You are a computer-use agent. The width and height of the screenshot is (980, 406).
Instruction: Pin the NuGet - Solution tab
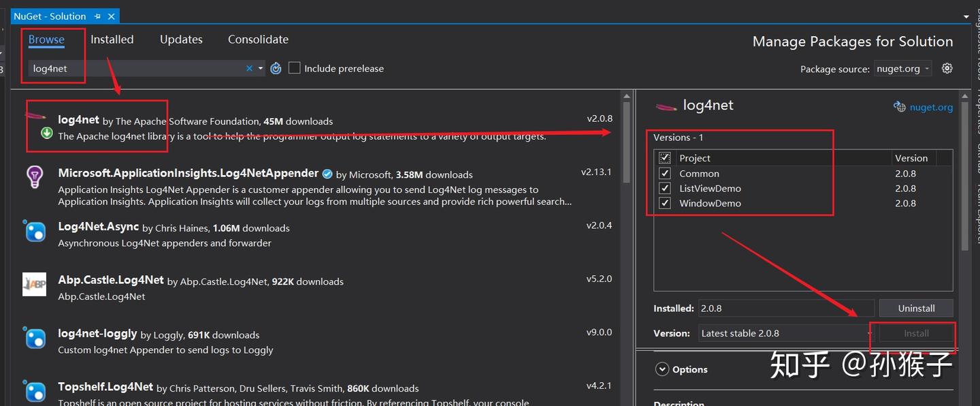pyautogui.click(x=98, y=16)
